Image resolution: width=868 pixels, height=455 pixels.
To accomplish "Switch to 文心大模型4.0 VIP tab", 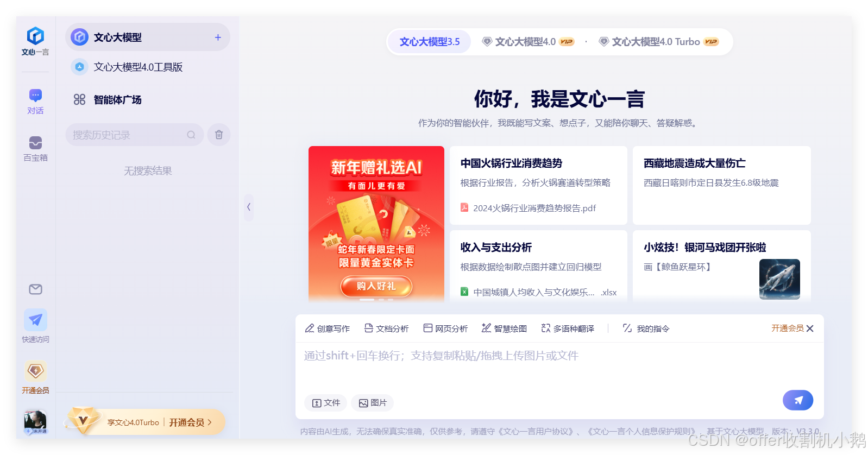I will point(528,42).
